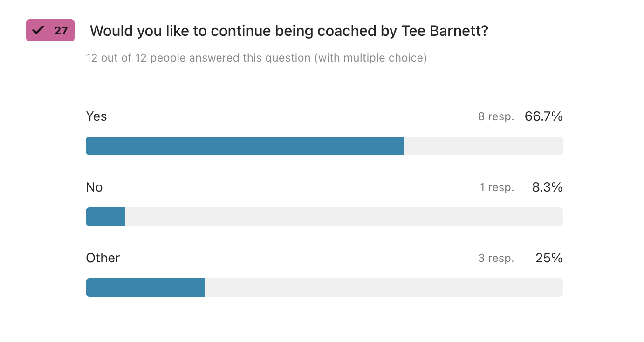This screenshot has height=342, width=644.
Task: Click the empty gray portion of the Other bar
Action: (x=384, y=287)
